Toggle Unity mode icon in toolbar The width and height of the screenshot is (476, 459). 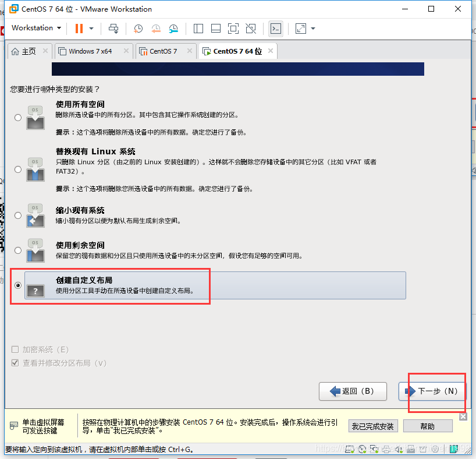tap(251, 29)
